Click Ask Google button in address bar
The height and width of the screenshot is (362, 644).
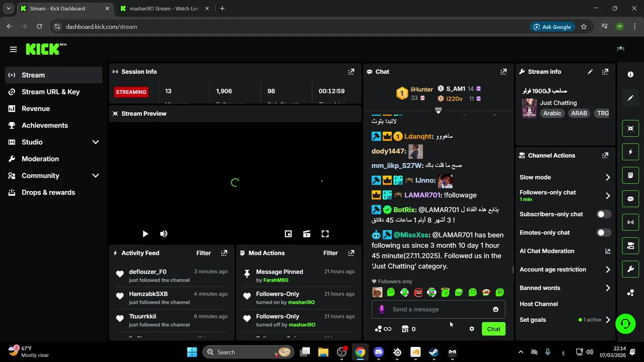coord(552,27)
